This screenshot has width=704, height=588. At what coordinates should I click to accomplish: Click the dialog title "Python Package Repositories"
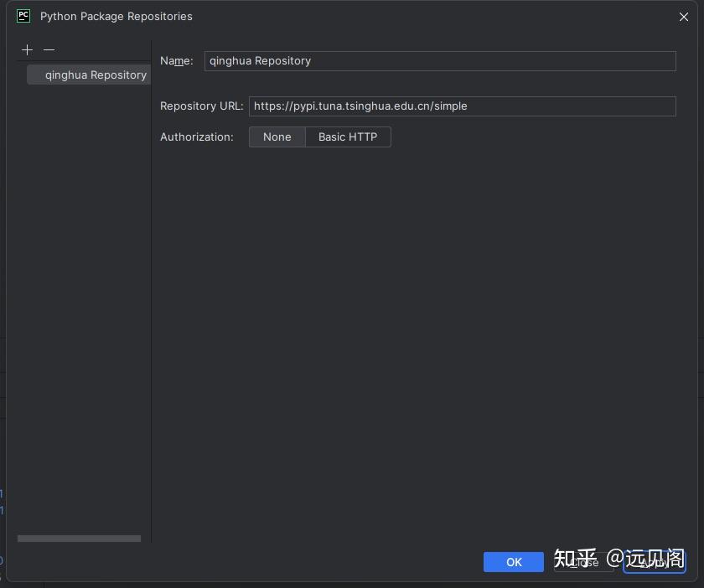[x=116, y=17]
